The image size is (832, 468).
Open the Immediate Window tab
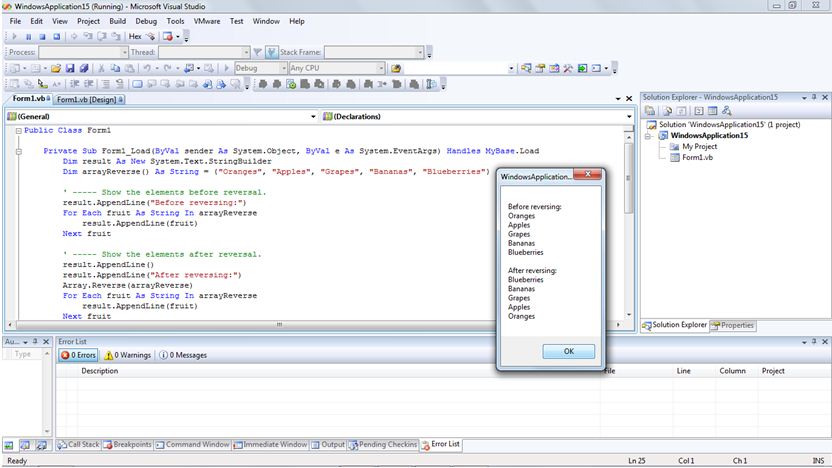tap(271, 445)
